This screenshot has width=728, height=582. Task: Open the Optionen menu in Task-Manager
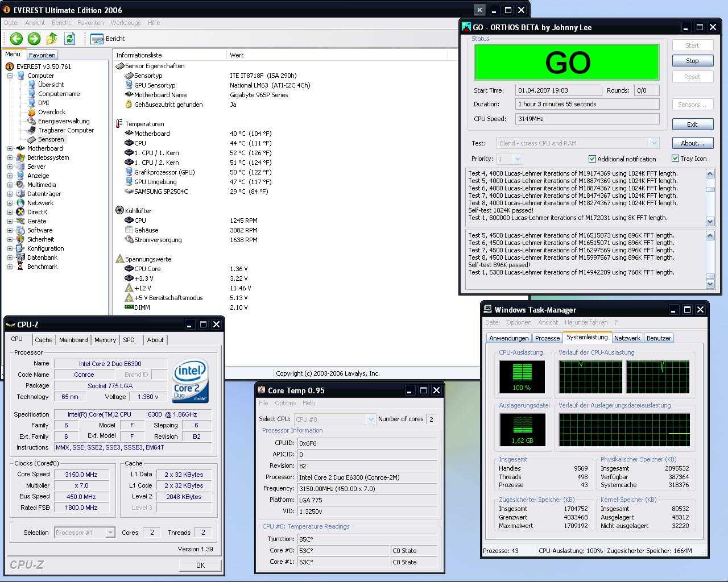[519, 322]
